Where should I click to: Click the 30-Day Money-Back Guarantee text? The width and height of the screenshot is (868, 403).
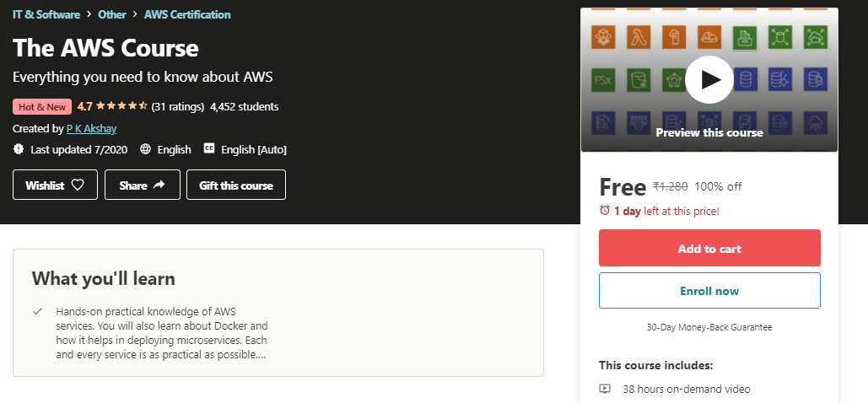click(x=709, y=327)
